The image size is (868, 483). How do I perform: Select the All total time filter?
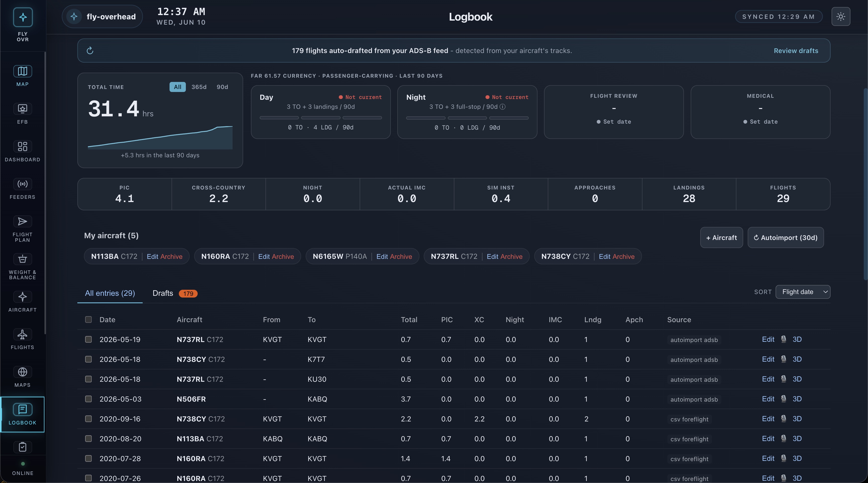(178, 87)
